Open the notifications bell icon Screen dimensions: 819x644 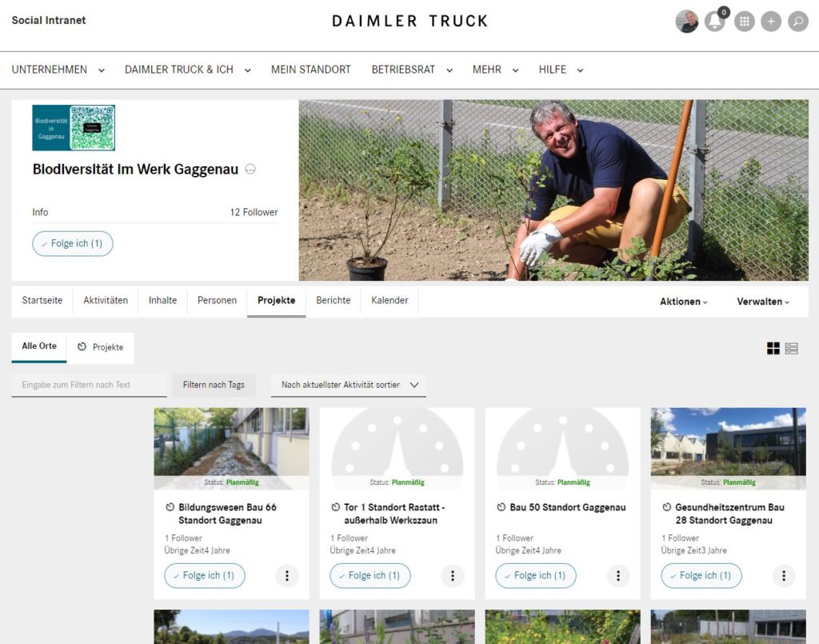click(x=715, y=21)
